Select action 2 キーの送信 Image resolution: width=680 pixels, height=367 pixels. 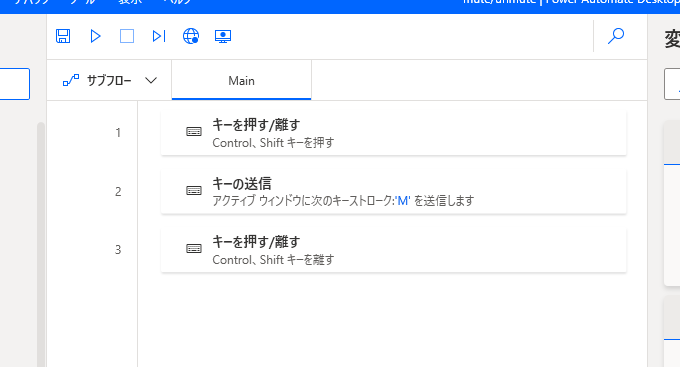(393, 191)
